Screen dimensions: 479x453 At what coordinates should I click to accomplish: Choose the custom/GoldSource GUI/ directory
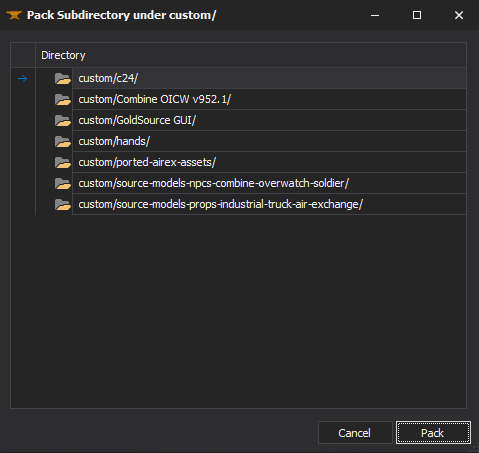click(x=269, y=120)
